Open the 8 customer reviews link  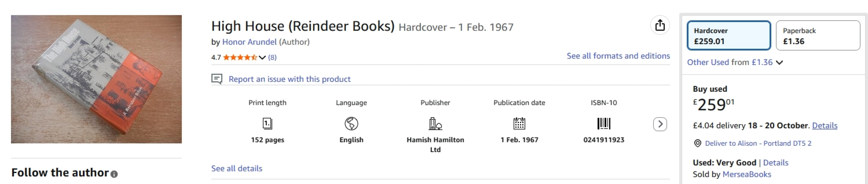pos(272,57)
